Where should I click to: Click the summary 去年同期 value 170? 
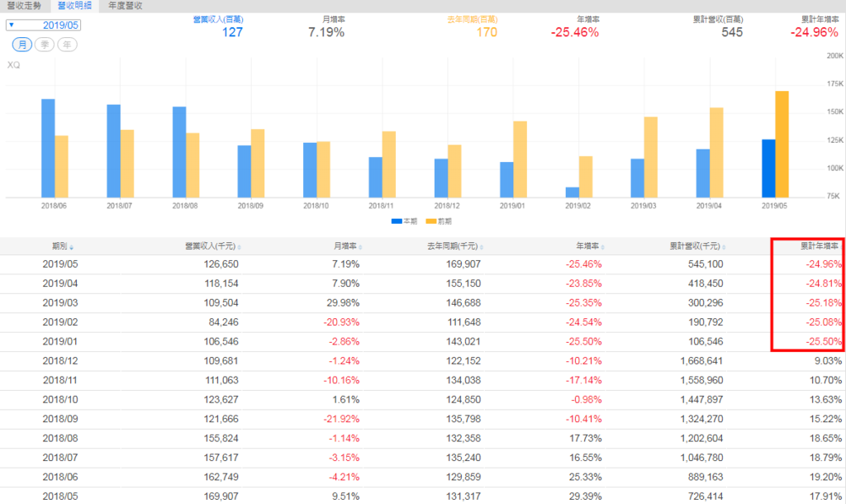(487, 32)
